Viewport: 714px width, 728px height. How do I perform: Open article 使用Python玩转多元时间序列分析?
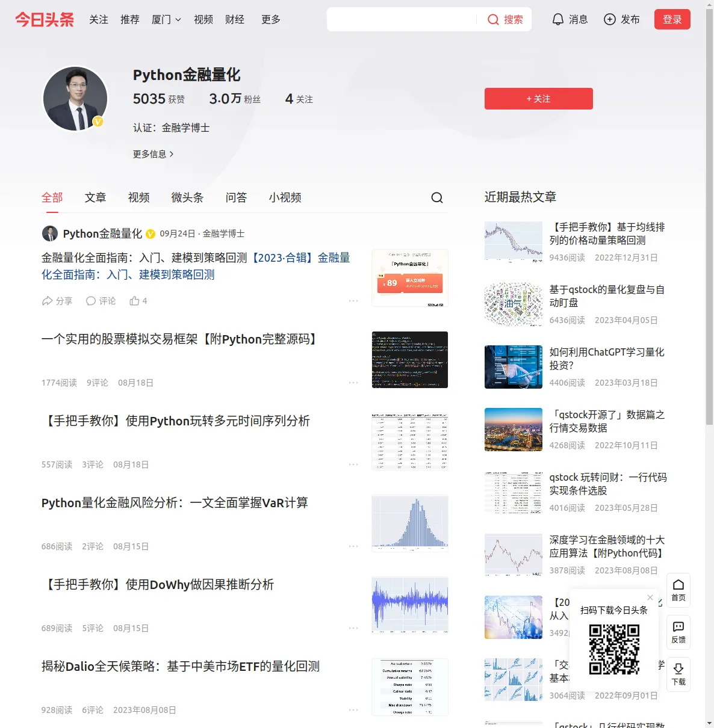(x=176, y=421)
